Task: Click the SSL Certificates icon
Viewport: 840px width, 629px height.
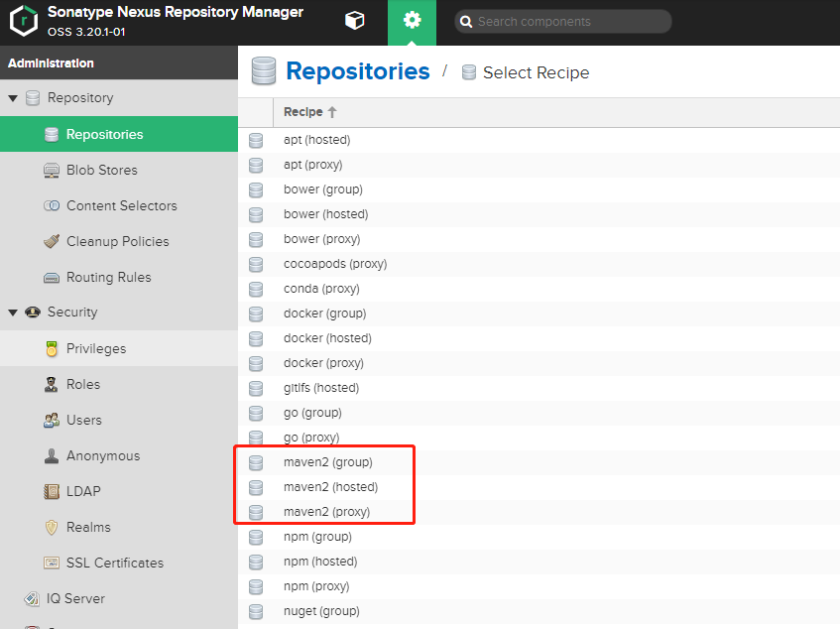Action: (52, 564)
